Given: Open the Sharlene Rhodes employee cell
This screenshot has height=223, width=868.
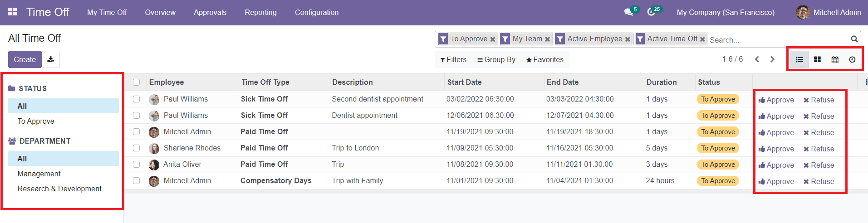Looking at the screenshot, I should 193,148.
